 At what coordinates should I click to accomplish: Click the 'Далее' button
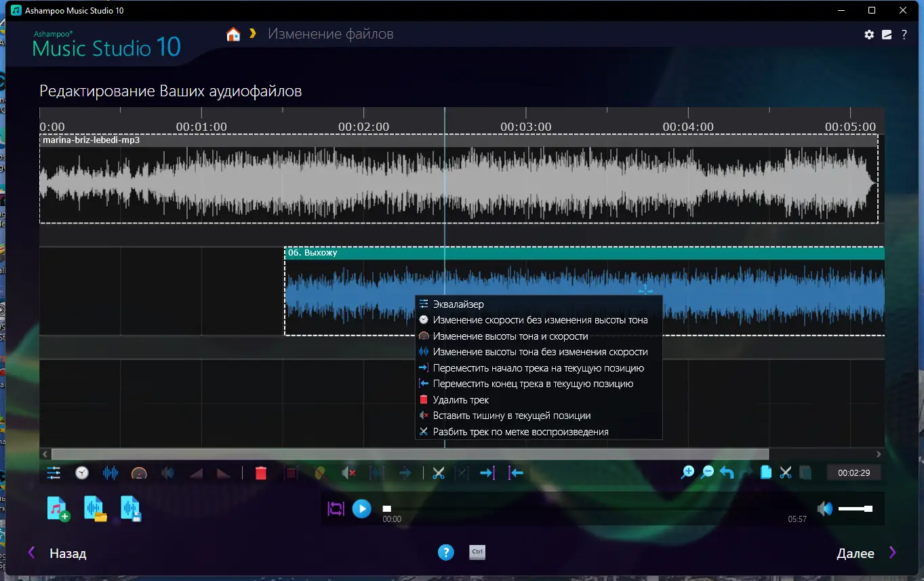coord(856,553)
